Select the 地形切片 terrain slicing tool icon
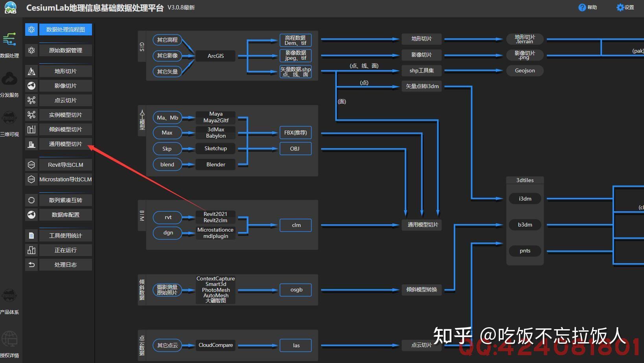The width and height of the screenshot is (644, 363). pyautogui.click(x=31, y=71)
